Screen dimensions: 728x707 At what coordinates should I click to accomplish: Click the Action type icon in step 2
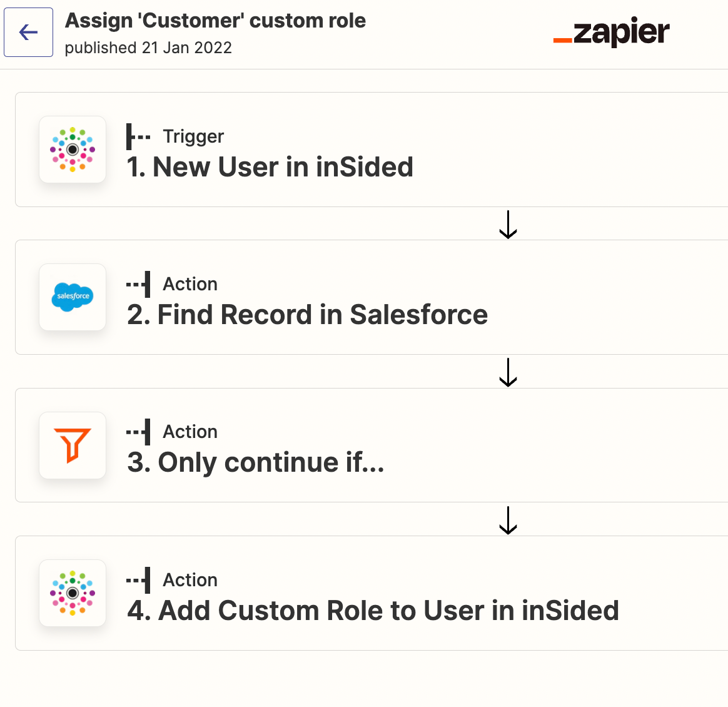coord(138,284)
